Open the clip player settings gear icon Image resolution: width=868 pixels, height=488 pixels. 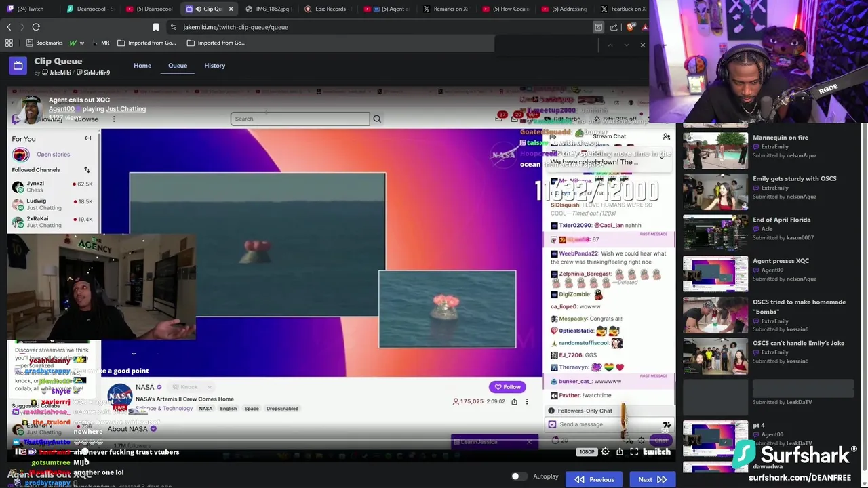tap(606, 452)
